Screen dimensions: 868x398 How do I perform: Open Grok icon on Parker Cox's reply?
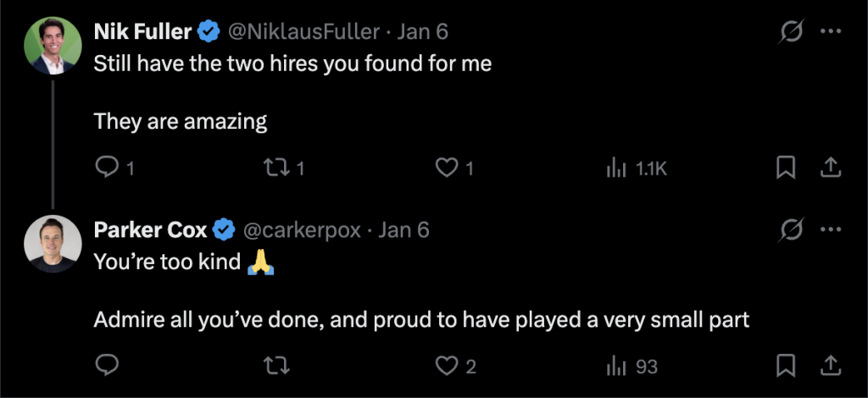pyautogui.click(x=792, y=229)
